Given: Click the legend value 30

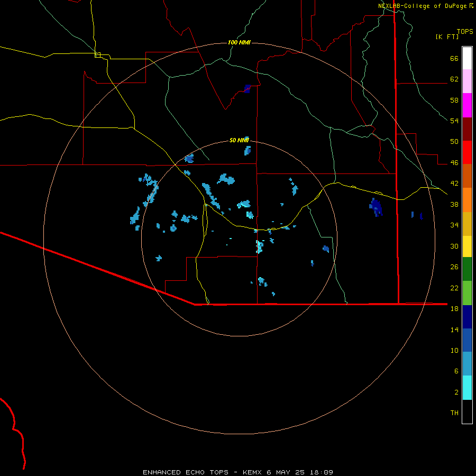Looking at the screenshot, I should coord(454,246).
